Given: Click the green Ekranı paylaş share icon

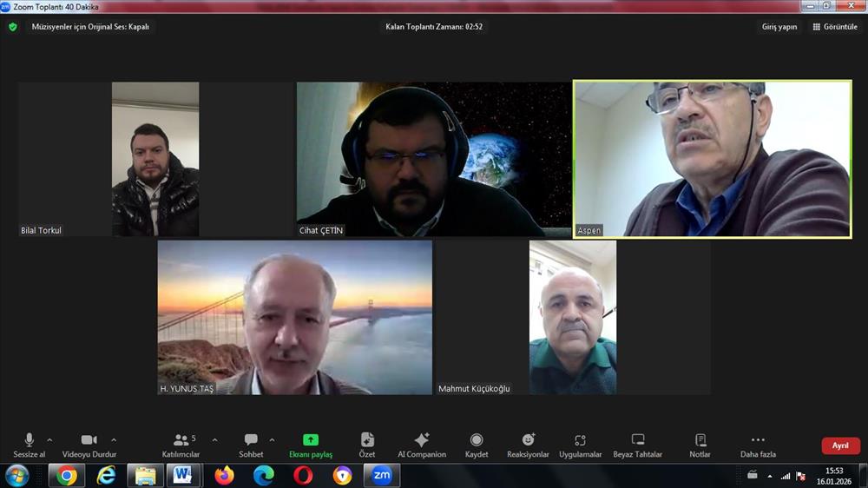Looking at the screenshot, I should point(311,440).
